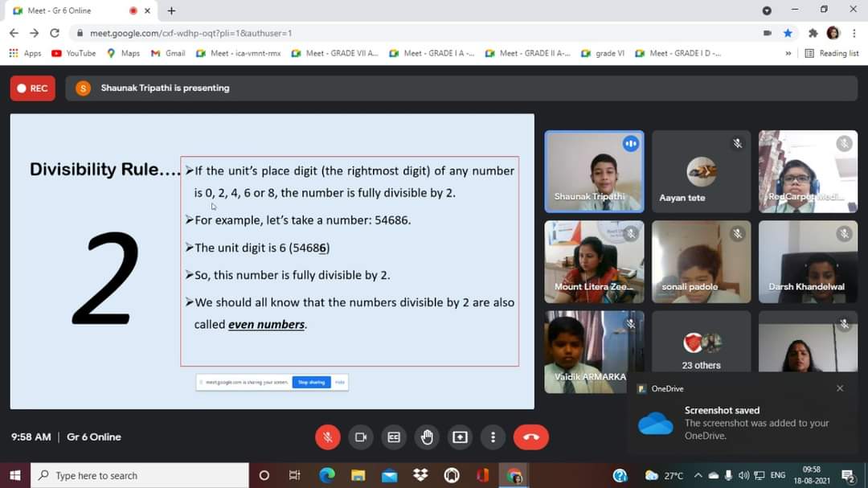
Task: Expand hidden bookmarks chevron
Action: pos(788,53)
